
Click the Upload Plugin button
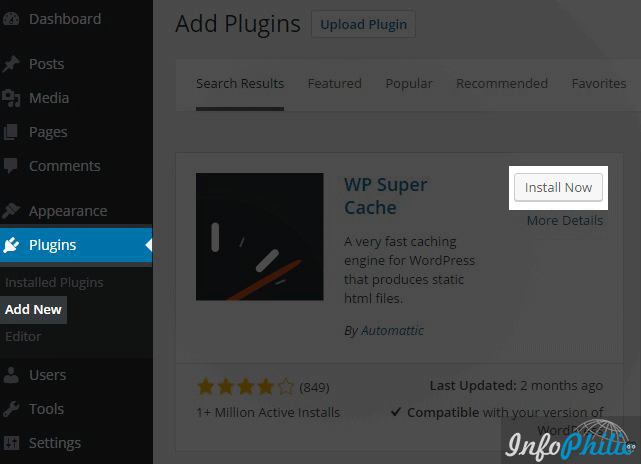[363, 25]
